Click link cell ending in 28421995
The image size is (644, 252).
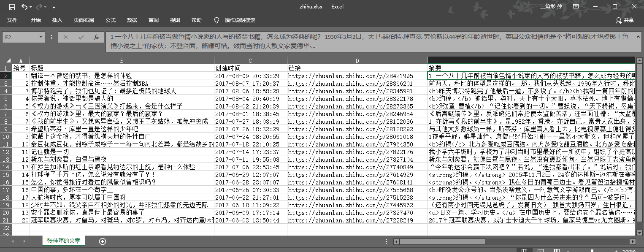click(x=357, y=76)
